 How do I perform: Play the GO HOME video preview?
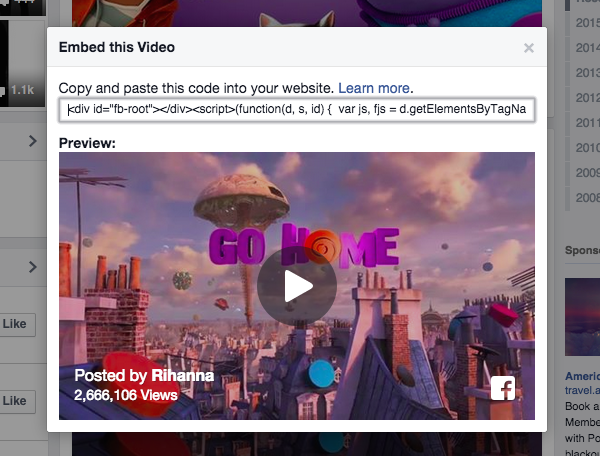tap(297, 286)
